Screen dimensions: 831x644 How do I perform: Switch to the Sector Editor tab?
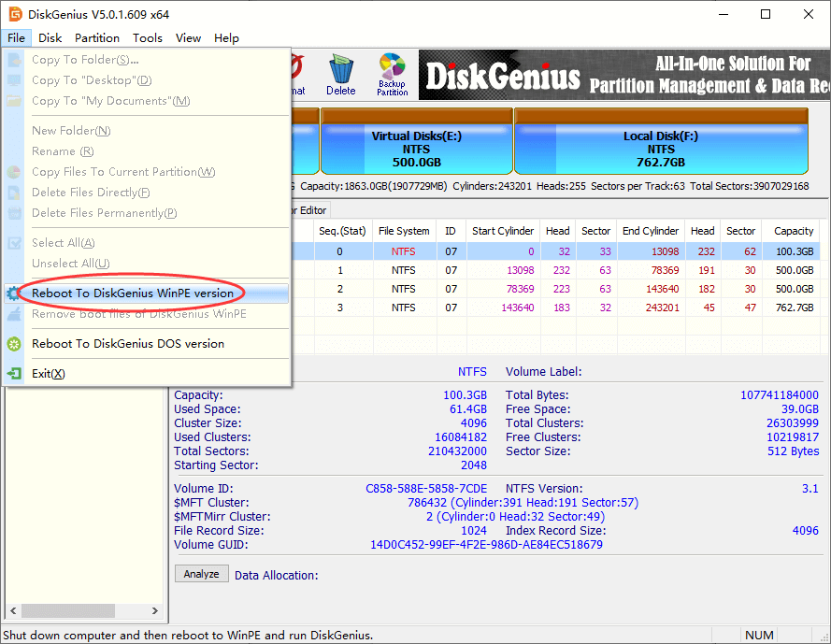[308, 210]
